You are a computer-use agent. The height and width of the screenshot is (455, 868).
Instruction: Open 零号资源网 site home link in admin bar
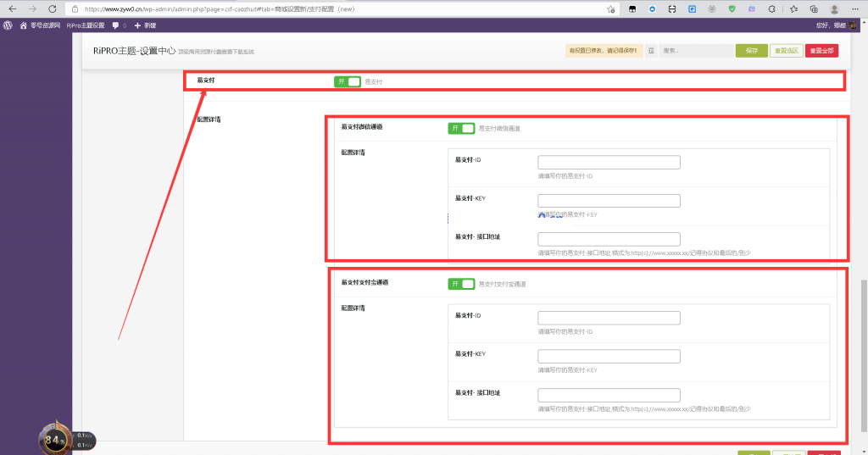pos(40,25)
